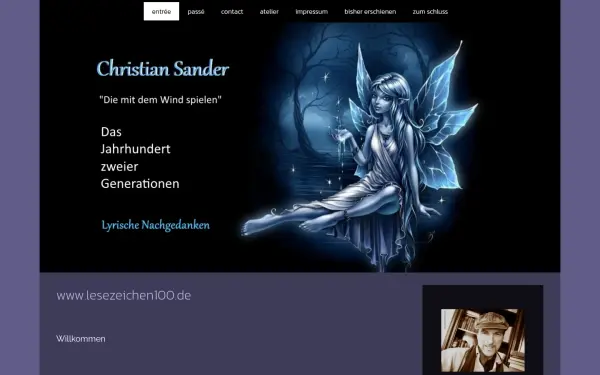
Task: Click the Das Jahrhundert zweier Generationen text
Action: click(x=140, y=158)
